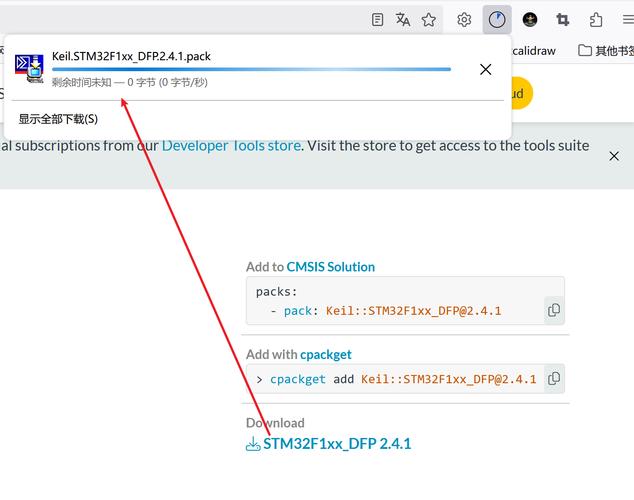Cancel the Keil.STM32F1xx_DFP.2.4.1.pack download
Screen dimensions: 634x500
[x=486, y=69]
